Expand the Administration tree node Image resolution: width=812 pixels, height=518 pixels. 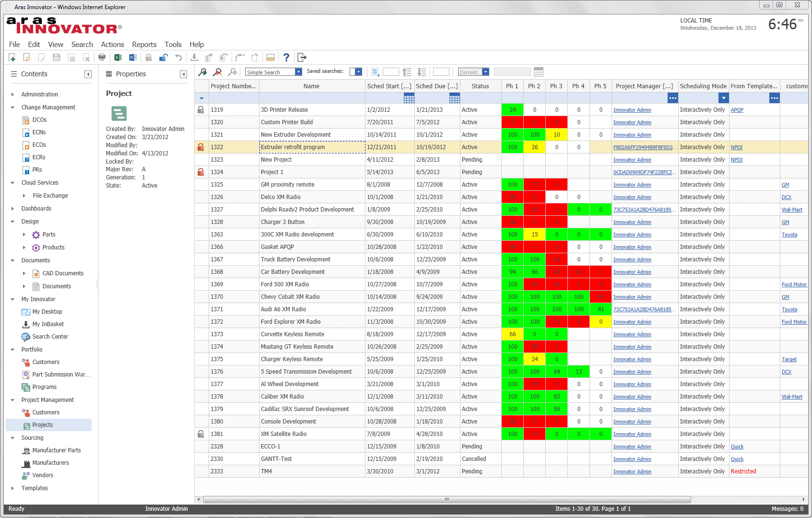pyautogui.click(x=12, y=94)
